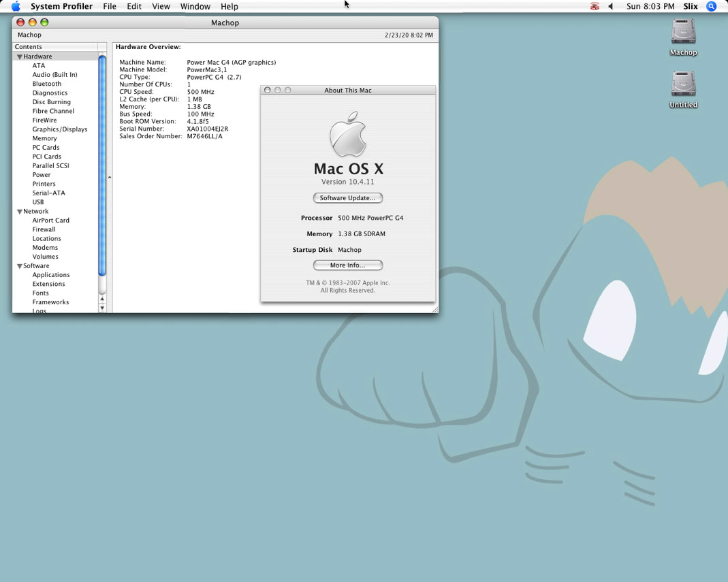Open Spotlight search icon in menu bar
Screen dimensions: 728x582
click(x=711, y=7)
